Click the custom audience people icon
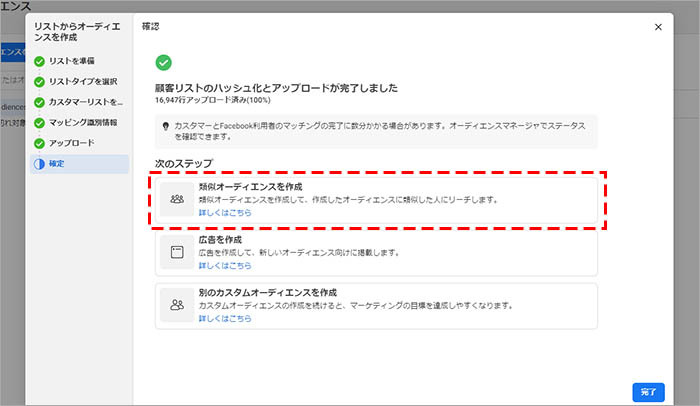The width and height of the screenshot is (700, 406). click(177, 304)
